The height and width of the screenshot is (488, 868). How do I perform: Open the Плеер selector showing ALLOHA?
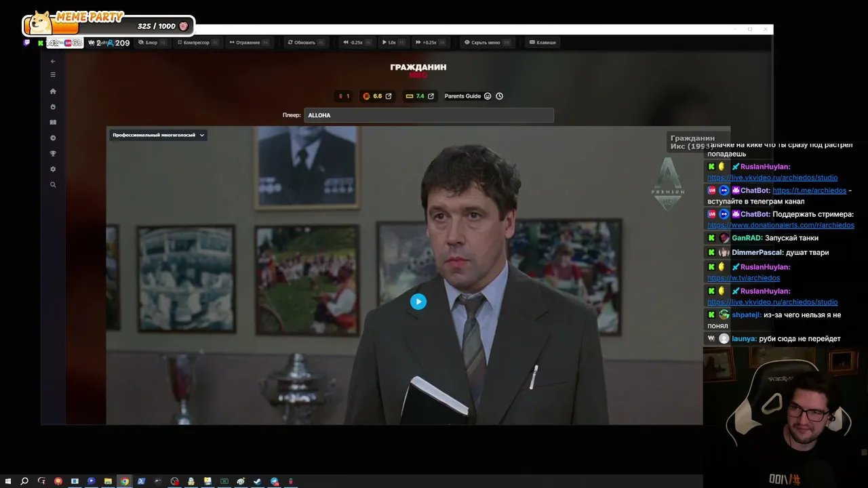(x=429, y=115)
